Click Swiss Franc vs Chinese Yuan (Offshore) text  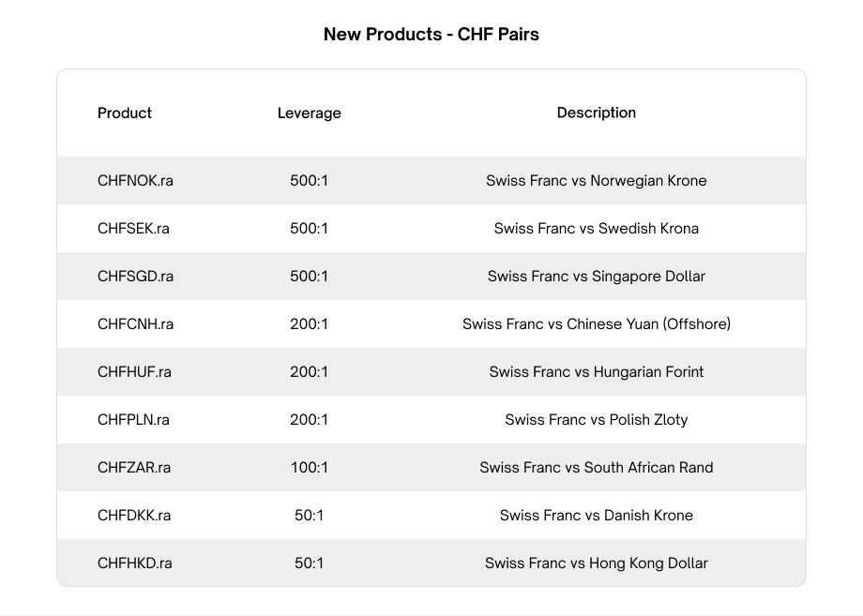click(x=596, y=323)
